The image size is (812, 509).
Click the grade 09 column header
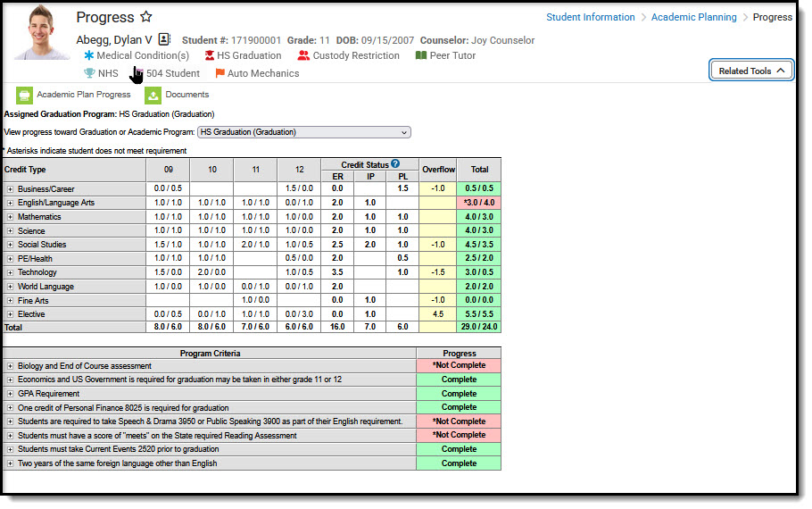pyautogui.click(x=169, y=170)
